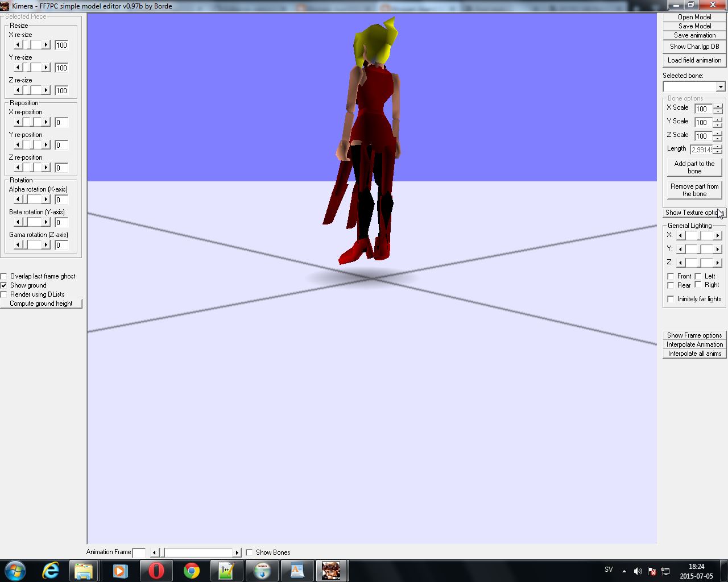The image size is (728, 582).
Task: Launch Opera browser from the taskbar
Action: pos(155,571)
